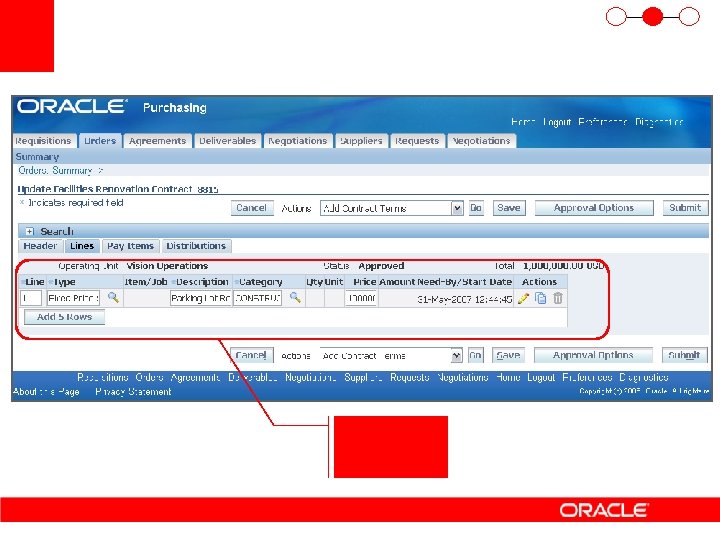Click the footer Requisitions link

point(103,377)
